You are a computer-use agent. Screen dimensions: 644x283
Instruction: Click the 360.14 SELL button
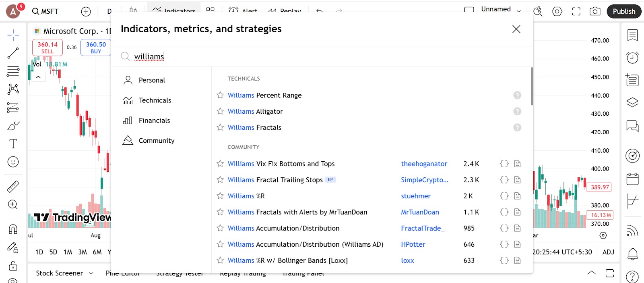coord(47,48)
